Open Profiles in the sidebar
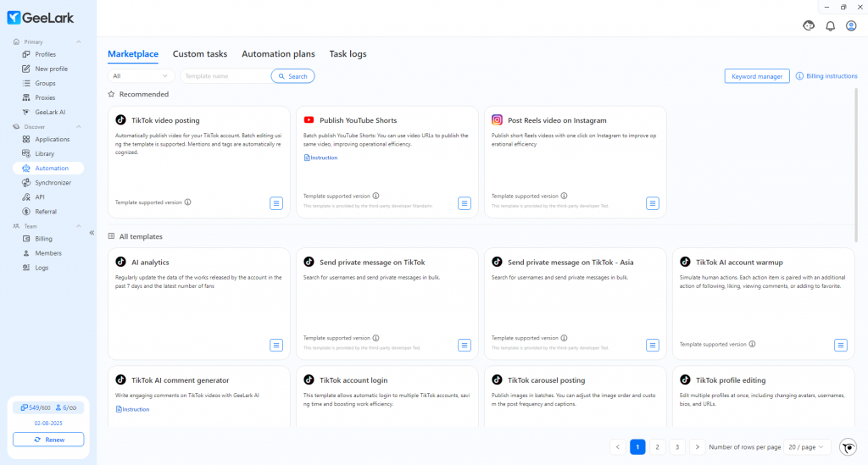 click(45, 54)
